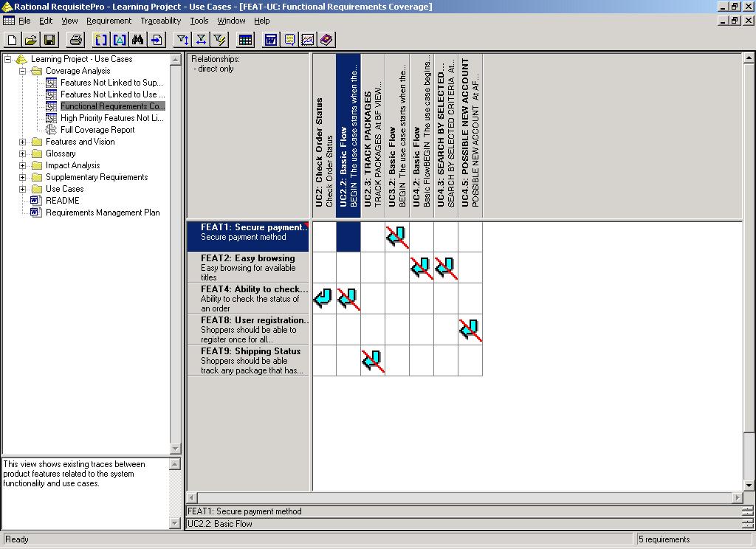This screenshot has height=549, width=756.
Task: Open the File menu
Action: pyautogui.click(x=24, y=21)
